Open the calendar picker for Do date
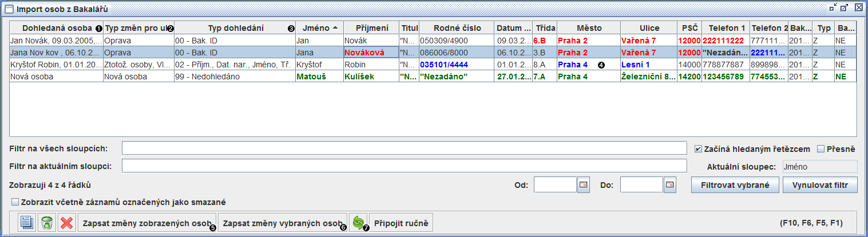 (669, 185)
